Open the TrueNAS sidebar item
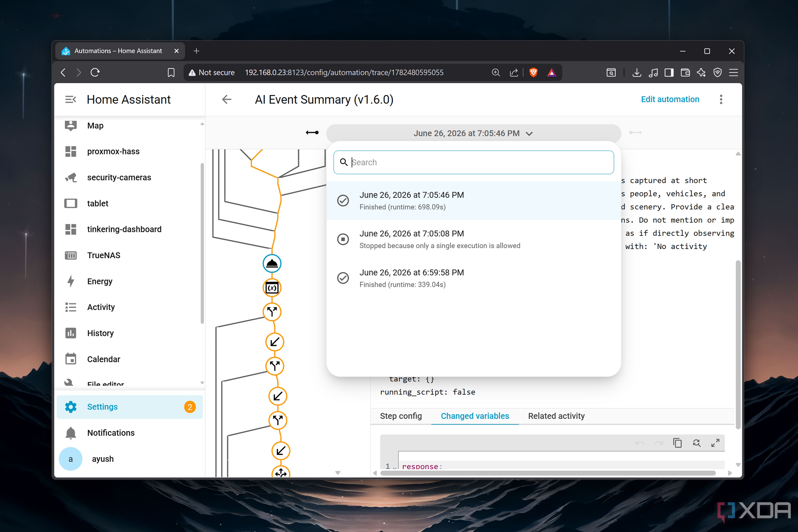 (130, 255)
